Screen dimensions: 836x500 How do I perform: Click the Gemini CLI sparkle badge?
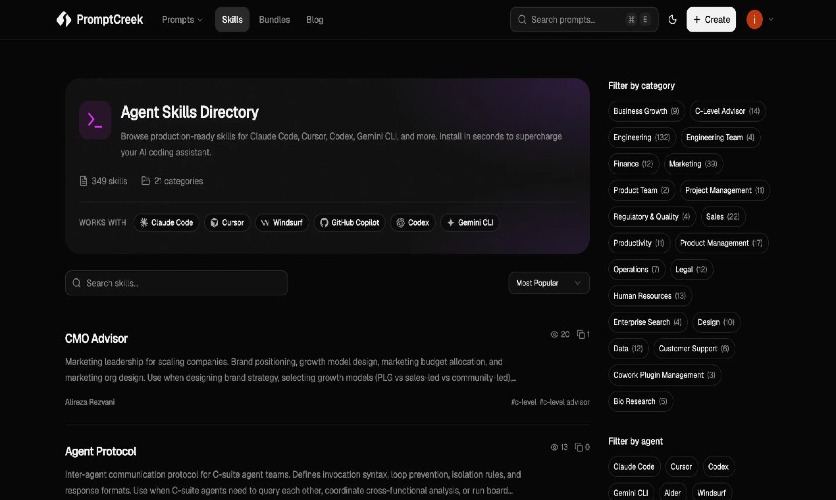pos(450,223)
